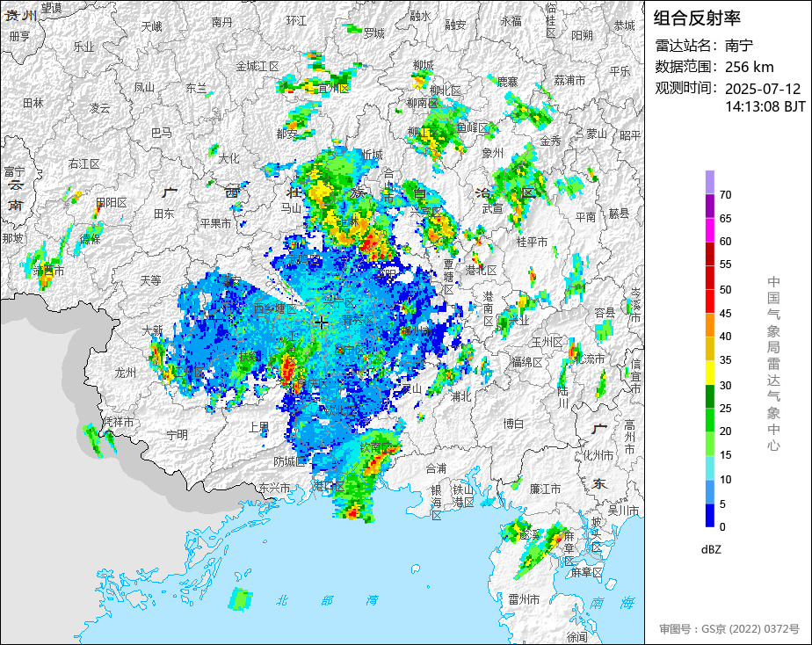
Task: Click the 龙州 map label
Action: (x=126, y=373)
